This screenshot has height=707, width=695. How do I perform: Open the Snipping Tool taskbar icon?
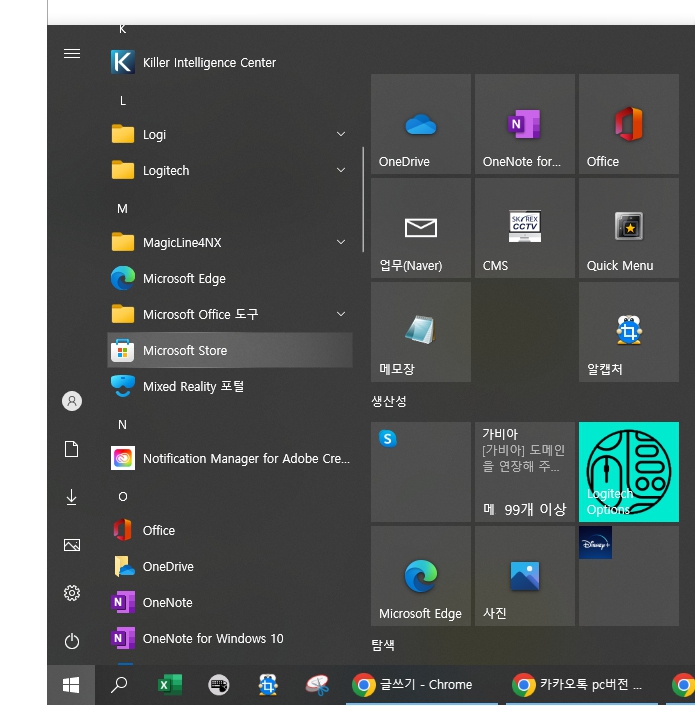pyautogui.click(x=318, y=685)
